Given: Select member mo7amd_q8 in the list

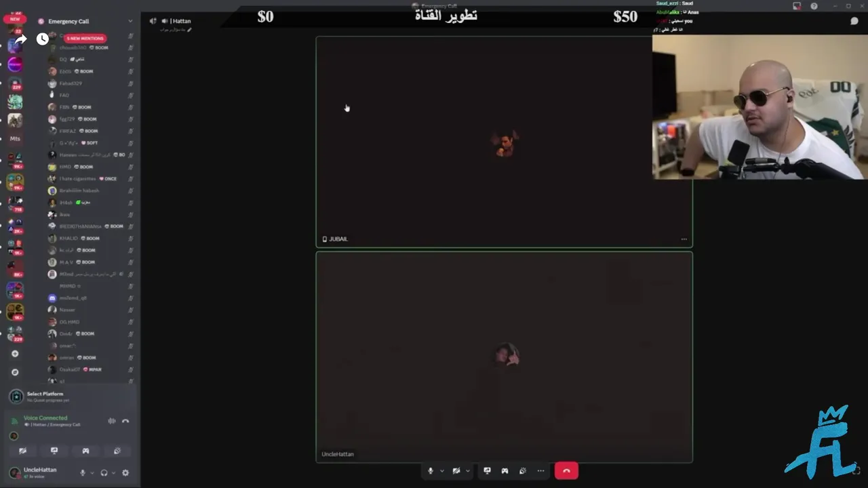Looking at the screenshot, I should pyautogui.click(x=91, y=298).
